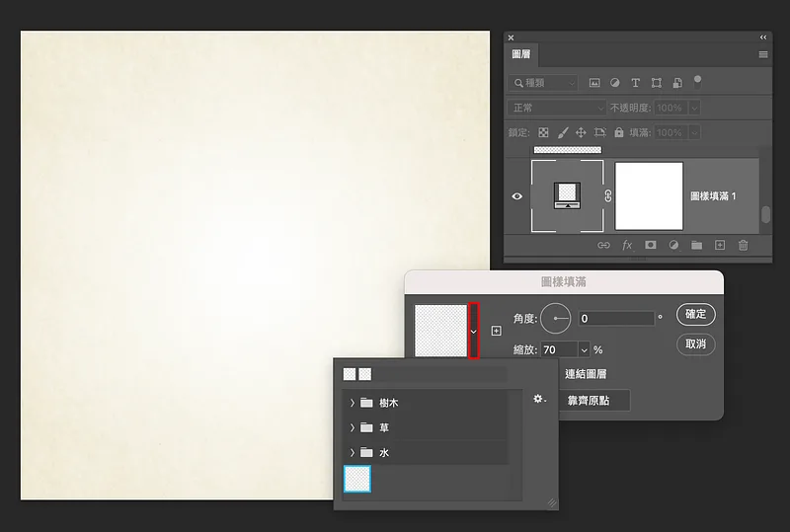This screenshot has height=532, width=790.
Task: Click the mask link chain icon on 圖樣填滿 1
Action: click(608, 196)
